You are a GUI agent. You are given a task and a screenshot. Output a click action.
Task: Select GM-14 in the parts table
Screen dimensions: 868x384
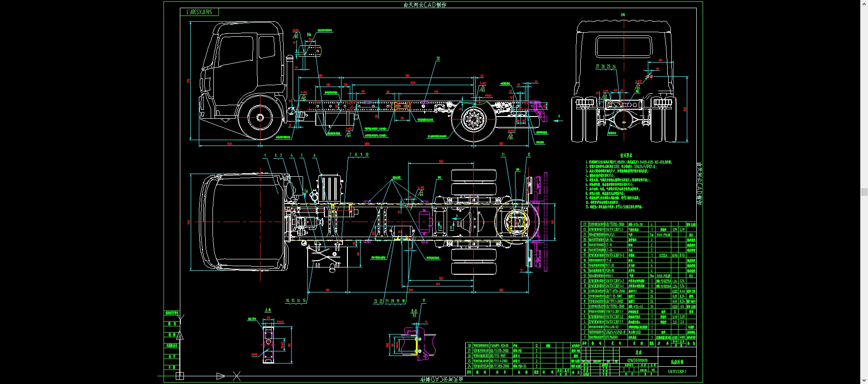click(x=609, y=240)
